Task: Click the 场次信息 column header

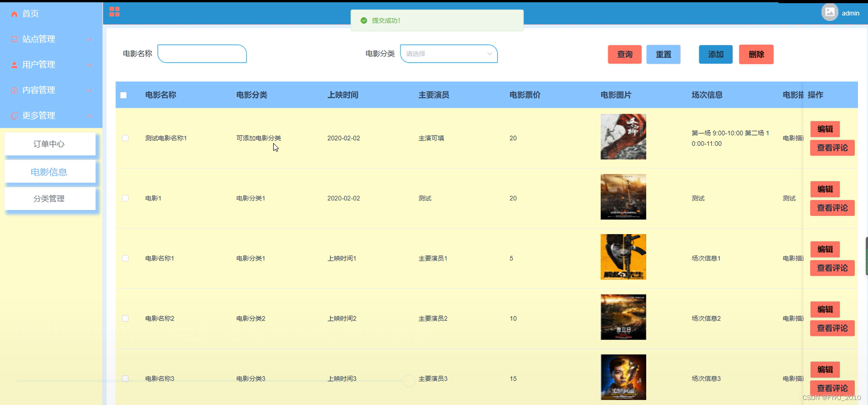Action: tap(707, 95)
